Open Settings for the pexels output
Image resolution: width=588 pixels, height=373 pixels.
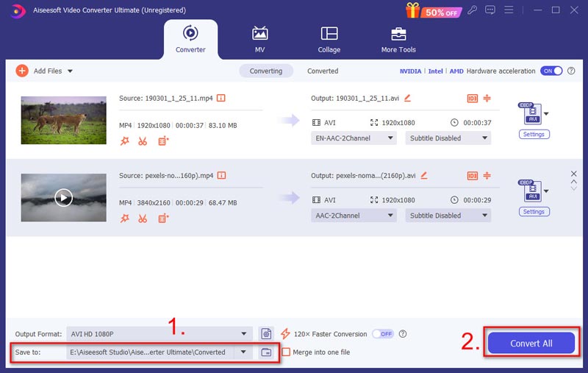(x=534, y=212)
